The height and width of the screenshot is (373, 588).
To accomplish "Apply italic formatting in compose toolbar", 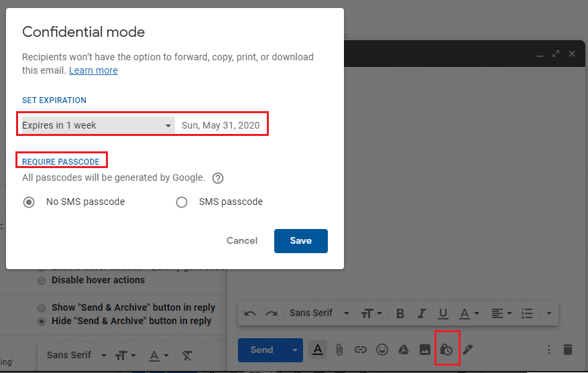I will coord(422,313).
